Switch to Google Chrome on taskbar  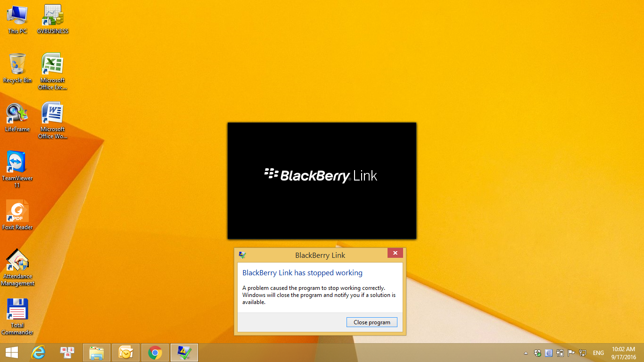[155, 353]
